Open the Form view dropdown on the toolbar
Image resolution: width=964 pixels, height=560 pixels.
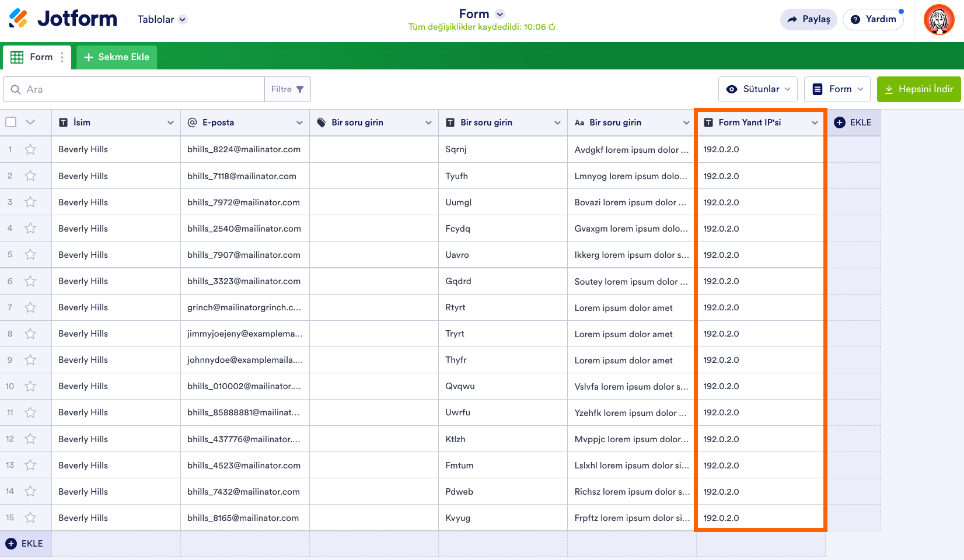pos(837,89)
